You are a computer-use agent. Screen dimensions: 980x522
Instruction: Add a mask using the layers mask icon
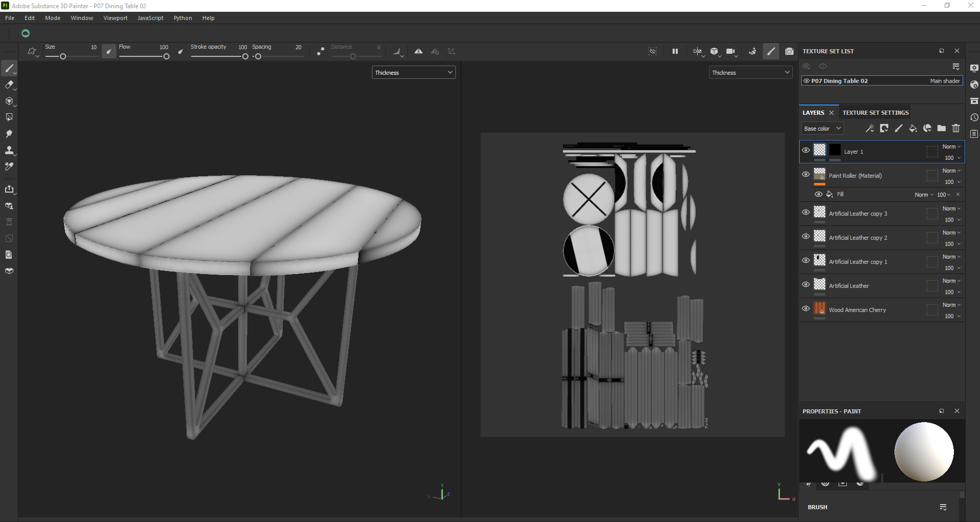[884, 129]
